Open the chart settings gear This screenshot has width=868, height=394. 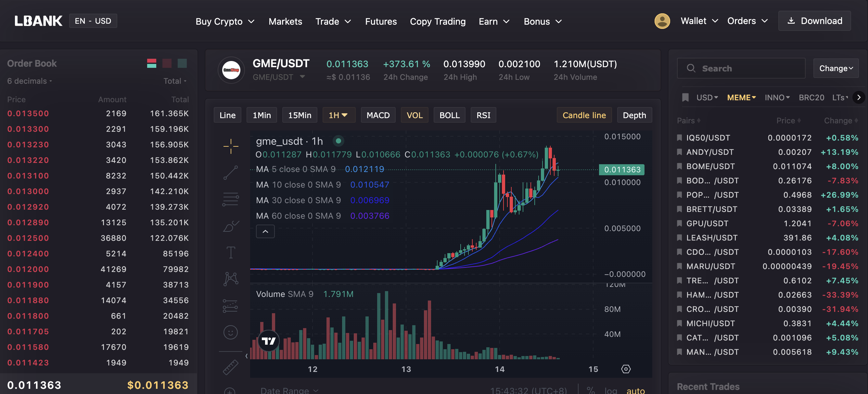626,369
